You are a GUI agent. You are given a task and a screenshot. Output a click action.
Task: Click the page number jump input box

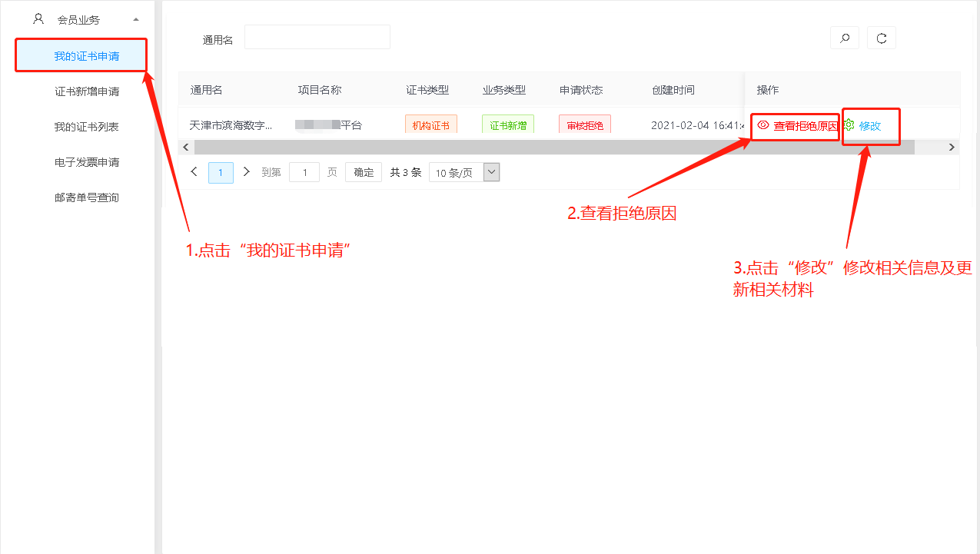[x=304, y=172]
